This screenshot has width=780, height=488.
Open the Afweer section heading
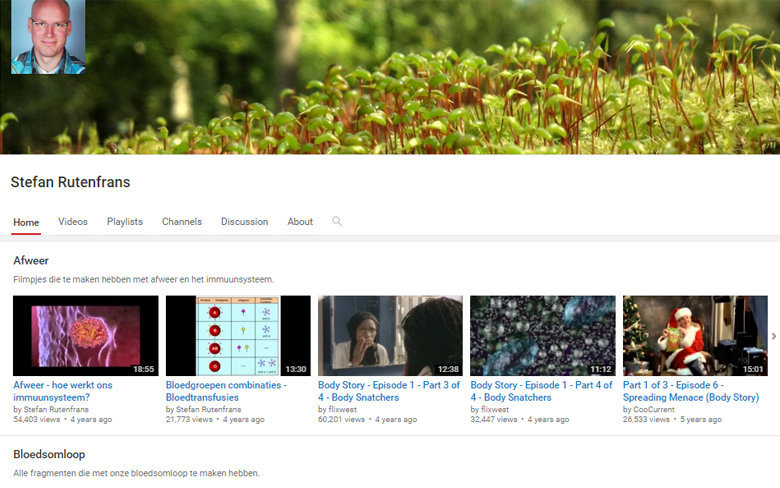(31, 261)
